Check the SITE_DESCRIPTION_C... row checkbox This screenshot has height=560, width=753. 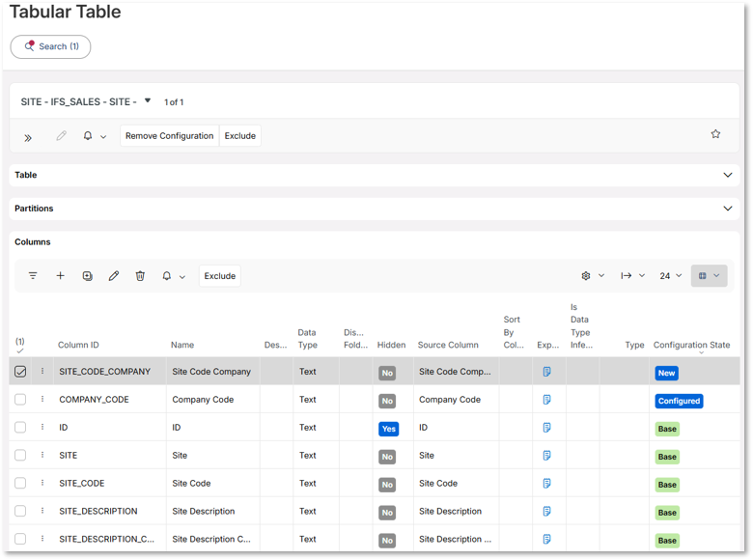pos(20,539)
